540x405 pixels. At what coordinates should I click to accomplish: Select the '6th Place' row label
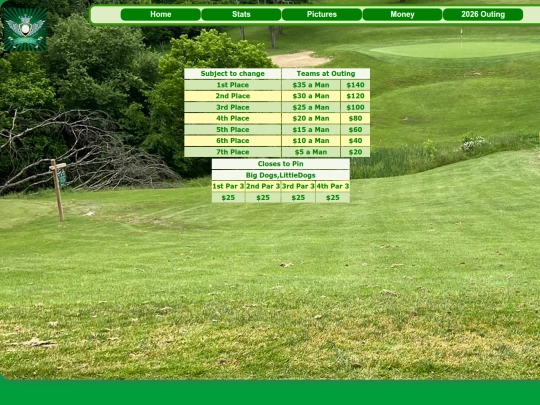(x=233, y=141)
